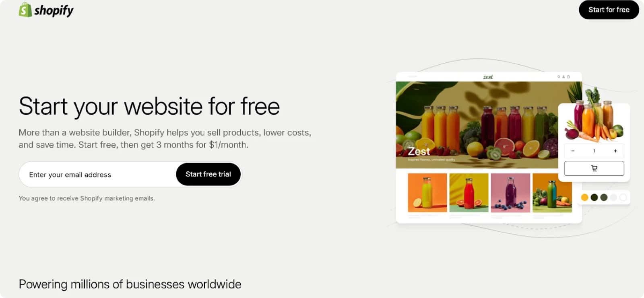Viewport: 644px width, 298px height.
Task: Select the medium green color swatch
Action: (x=604, y=197)
